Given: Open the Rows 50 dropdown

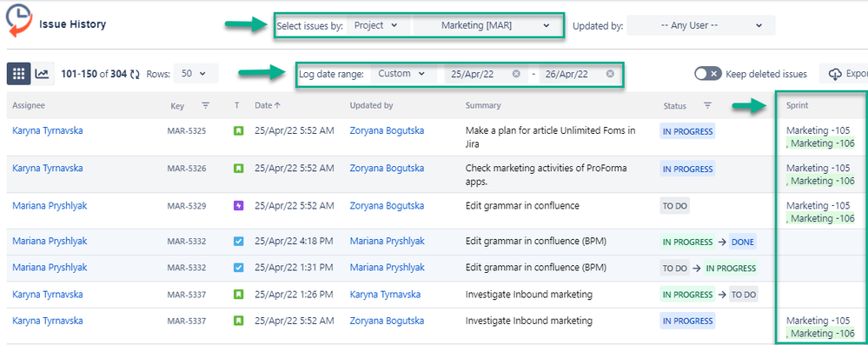Looking at the screenshot, I should 196,74.
